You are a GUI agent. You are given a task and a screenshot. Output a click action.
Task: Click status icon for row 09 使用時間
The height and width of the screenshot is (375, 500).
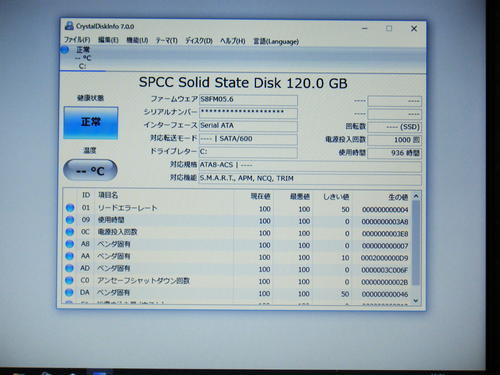tap(70, 220)
